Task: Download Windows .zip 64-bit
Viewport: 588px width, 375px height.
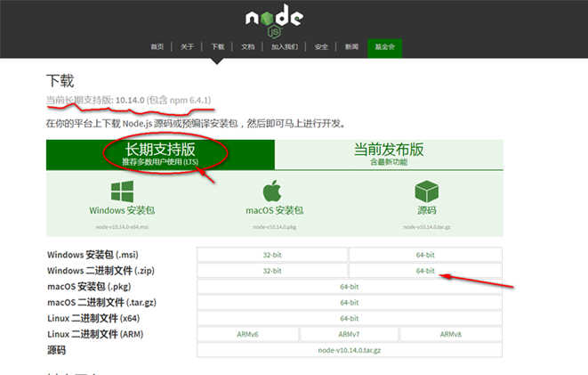Action: pyautogui.click(x=425, y=271)
